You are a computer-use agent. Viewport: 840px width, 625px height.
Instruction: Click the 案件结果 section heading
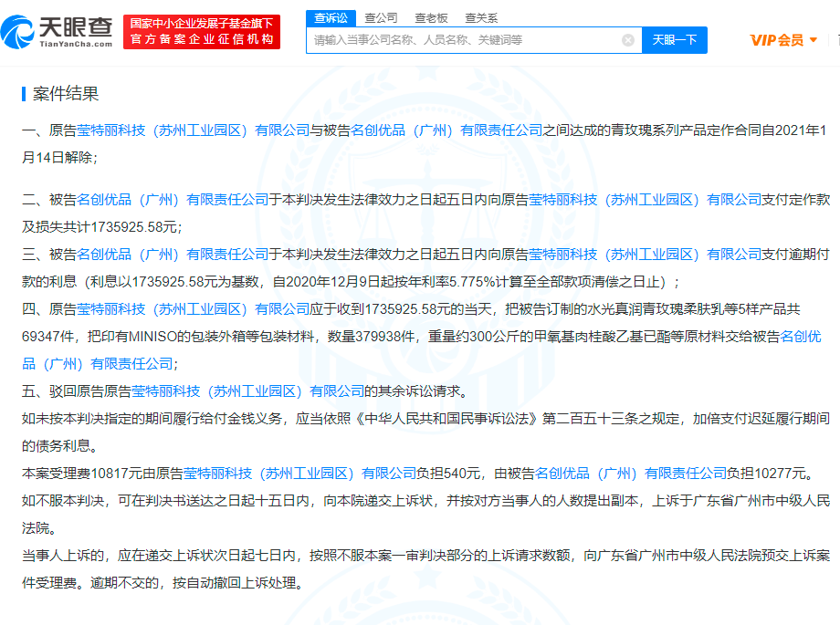(66, 94)
